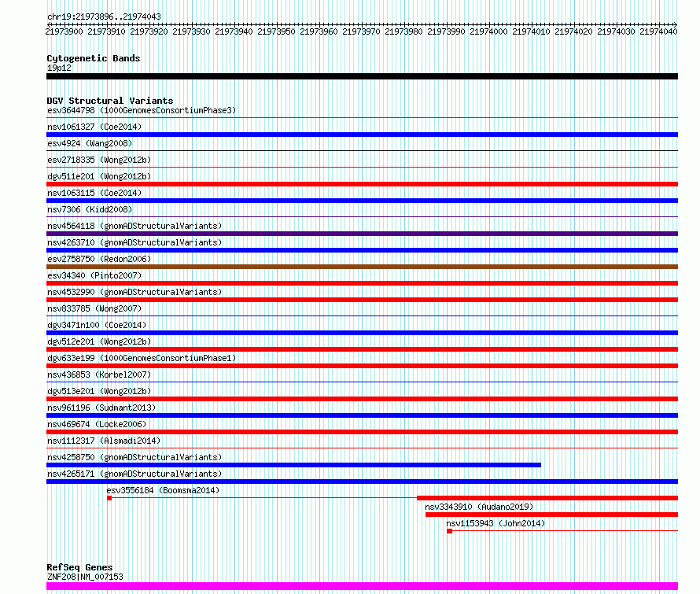Click the red bar of dgv511e201

click(362, 184)
